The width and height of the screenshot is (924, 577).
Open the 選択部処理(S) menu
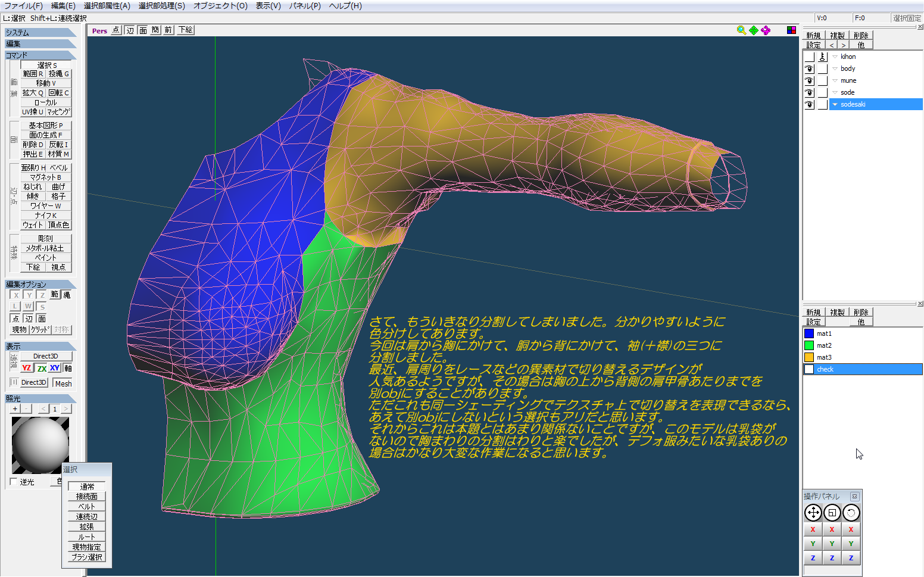[x=161, y=6]
